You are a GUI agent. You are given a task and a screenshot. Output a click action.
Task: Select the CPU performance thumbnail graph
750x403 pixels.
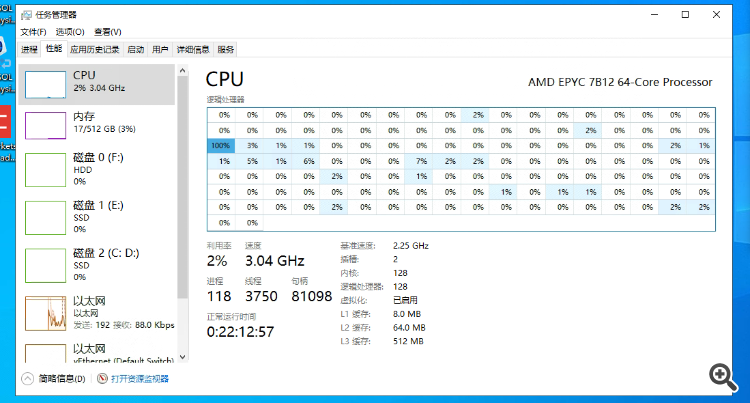45,84
